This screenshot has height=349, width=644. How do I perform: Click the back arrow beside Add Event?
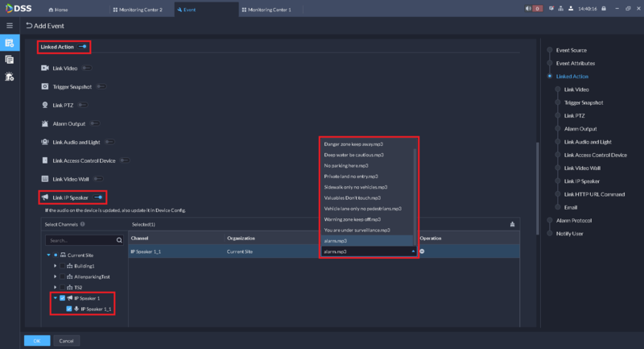coord(29,26)
